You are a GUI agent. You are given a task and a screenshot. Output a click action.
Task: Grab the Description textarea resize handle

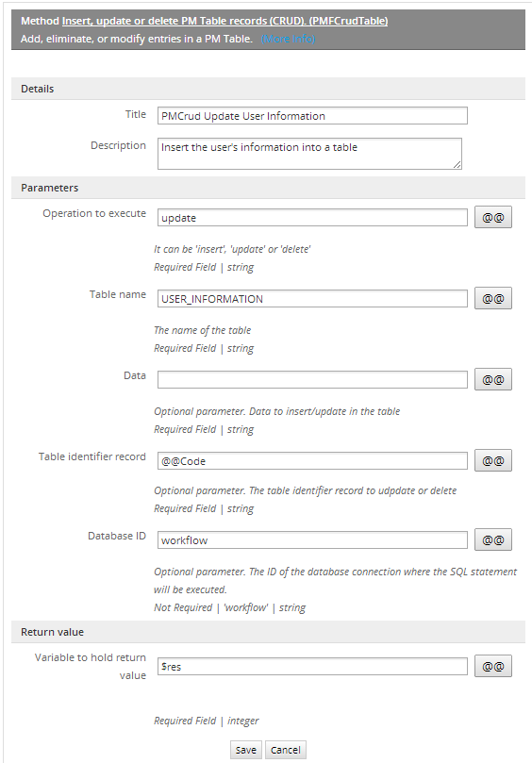457,164
